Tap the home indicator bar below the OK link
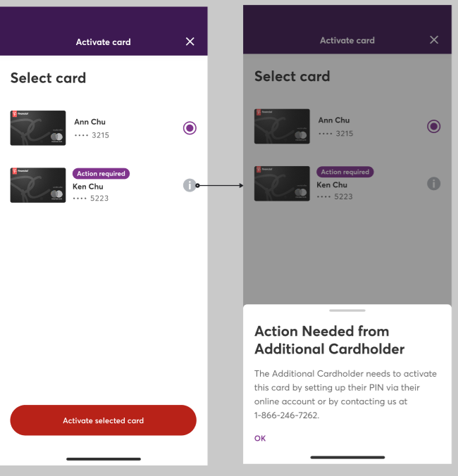 click(x=347, y=458)
